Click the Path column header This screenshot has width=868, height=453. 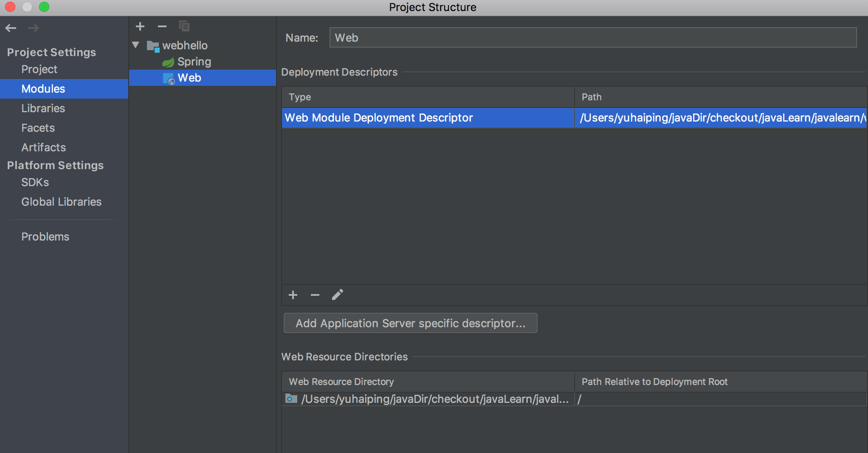click(x=721, y=97)
